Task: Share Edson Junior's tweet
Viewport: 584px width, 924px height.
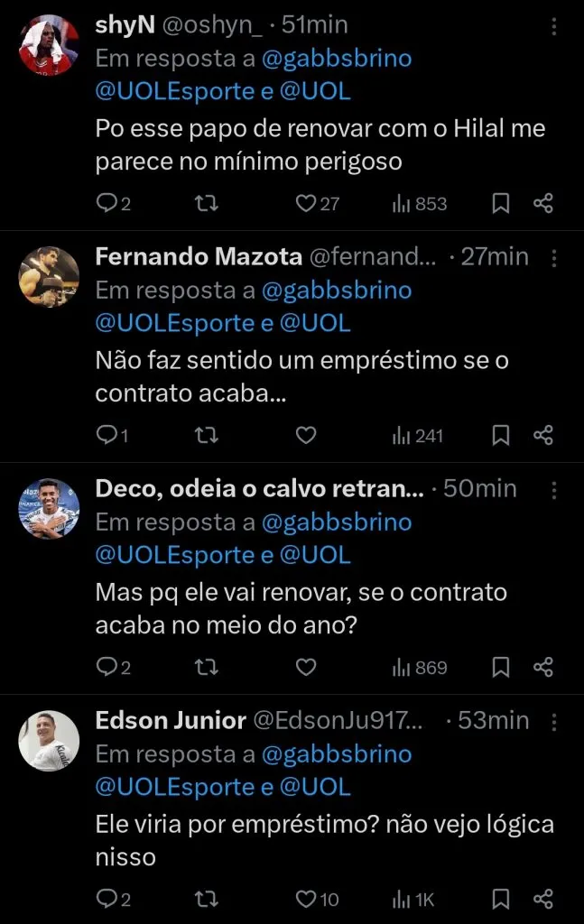Action: click(x=542, y=899)
